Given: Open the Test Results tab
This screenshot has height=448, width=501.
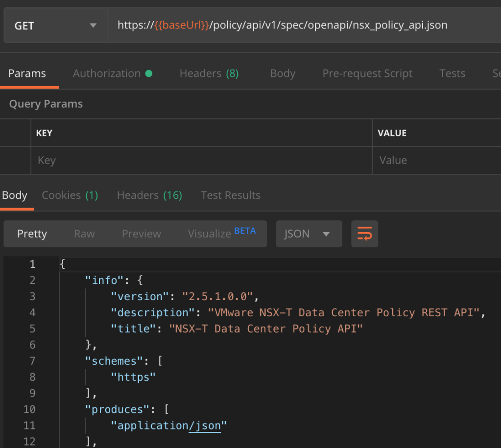Looking at the screenshot, I should tap(231, 195).
